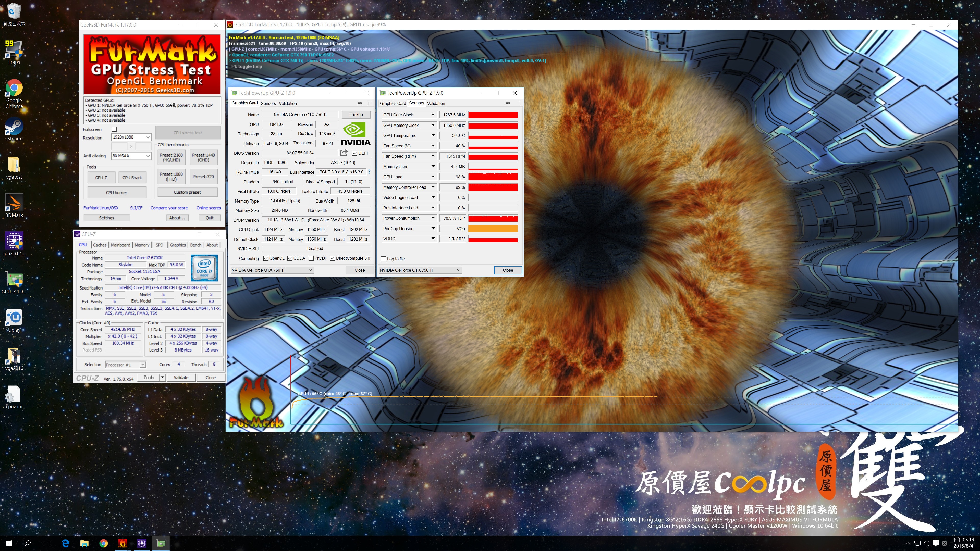Enable the Fullscreen checkbox in FurMark
Image resolution: width=980 pixels, height=551 pixels.
coord(114,129)
